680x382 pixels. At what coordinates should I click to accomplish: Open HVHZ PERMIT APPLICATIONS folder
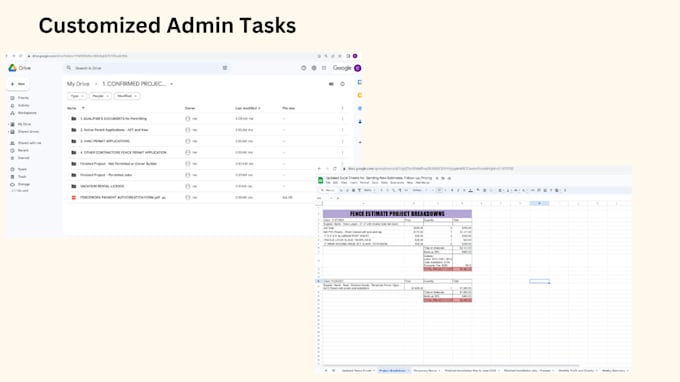coord(105,141)
